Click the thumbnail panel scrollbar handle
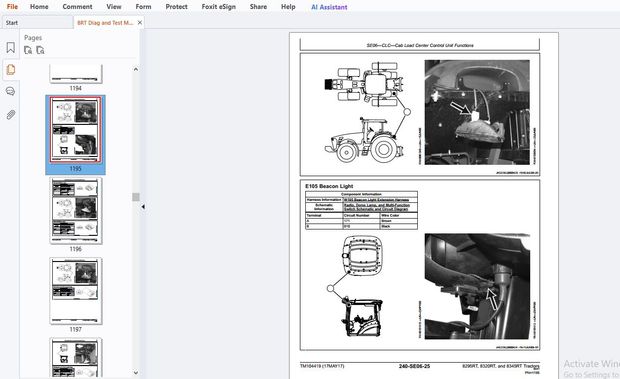620x379 pixels. [x=136, y=197]
